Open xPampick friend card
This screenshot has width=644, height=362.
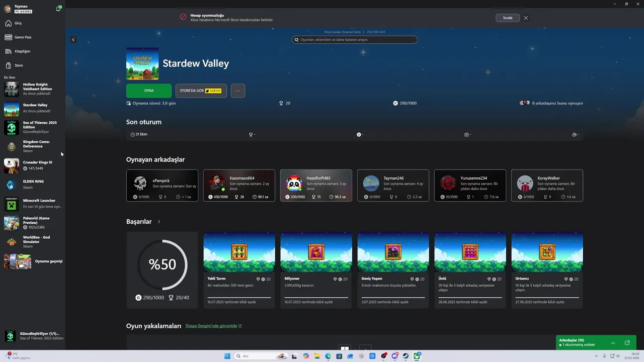point(162,186)
